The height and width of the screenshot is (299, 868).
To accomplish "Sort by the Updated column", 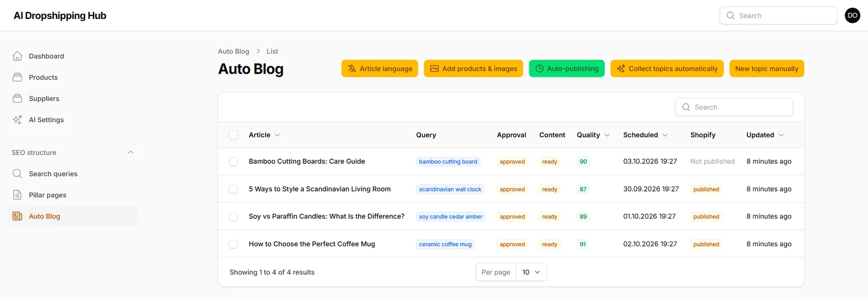I will 765,135.
